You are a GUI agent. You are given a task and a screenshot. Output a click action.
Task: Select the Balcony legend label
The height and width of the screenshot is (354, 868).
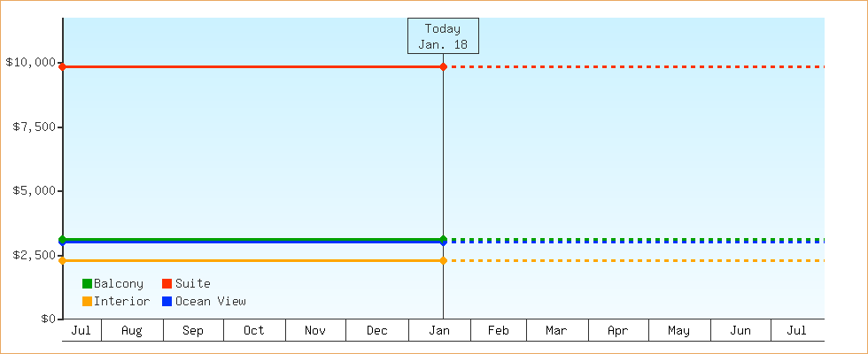pyautogui.click(x=118, y=284)
